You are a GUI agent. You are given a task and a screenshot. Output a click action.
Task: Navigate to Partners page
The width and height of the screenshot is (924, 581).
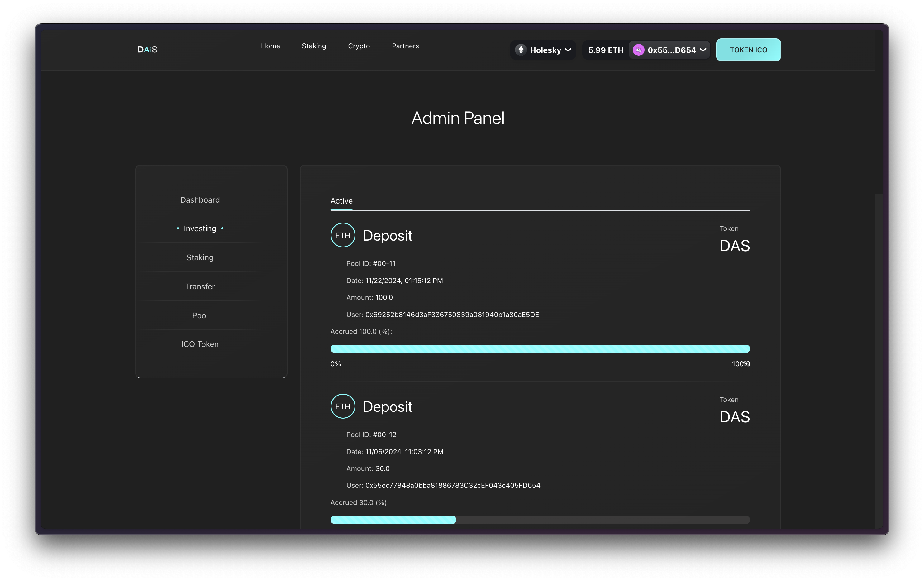405,46
